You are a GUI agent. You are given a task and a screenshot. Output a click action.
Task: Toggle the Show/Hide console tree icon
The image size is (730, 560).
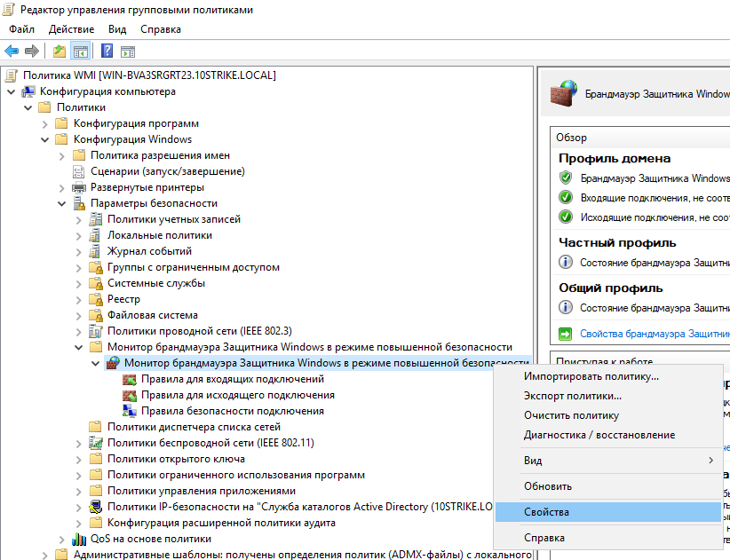80,51
